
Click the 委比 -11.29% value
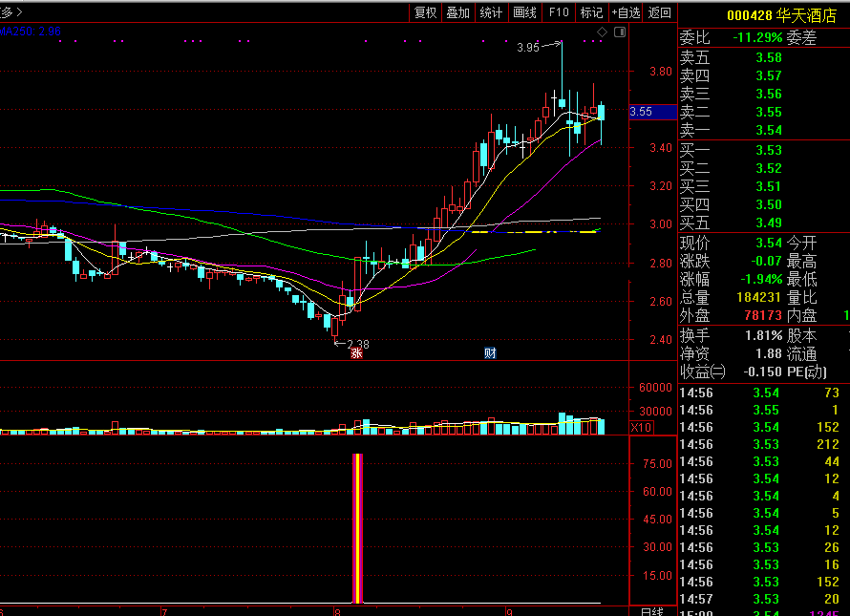click(757, 37)
